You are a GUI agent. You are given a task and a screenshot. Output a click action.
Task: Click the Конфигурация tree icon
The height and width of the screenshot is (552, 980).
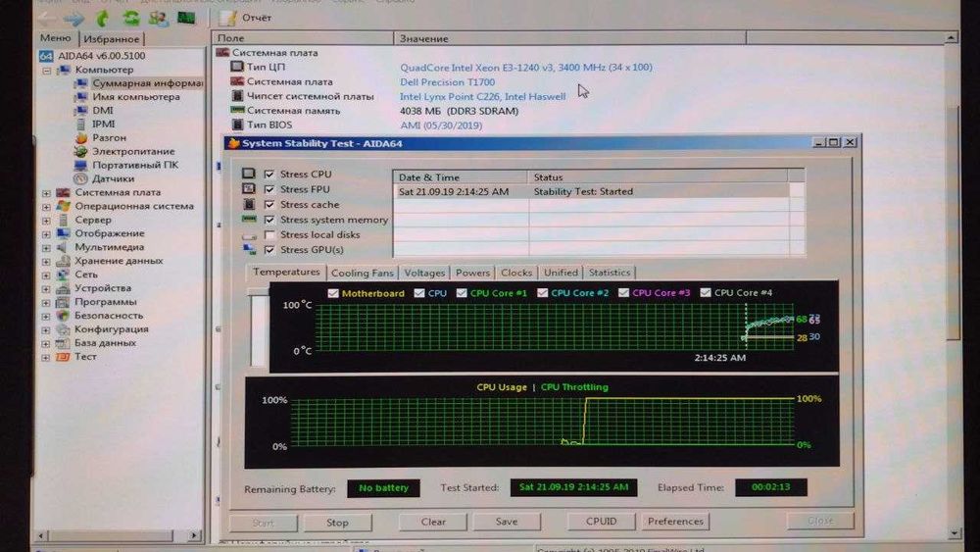tap(63, 329)
